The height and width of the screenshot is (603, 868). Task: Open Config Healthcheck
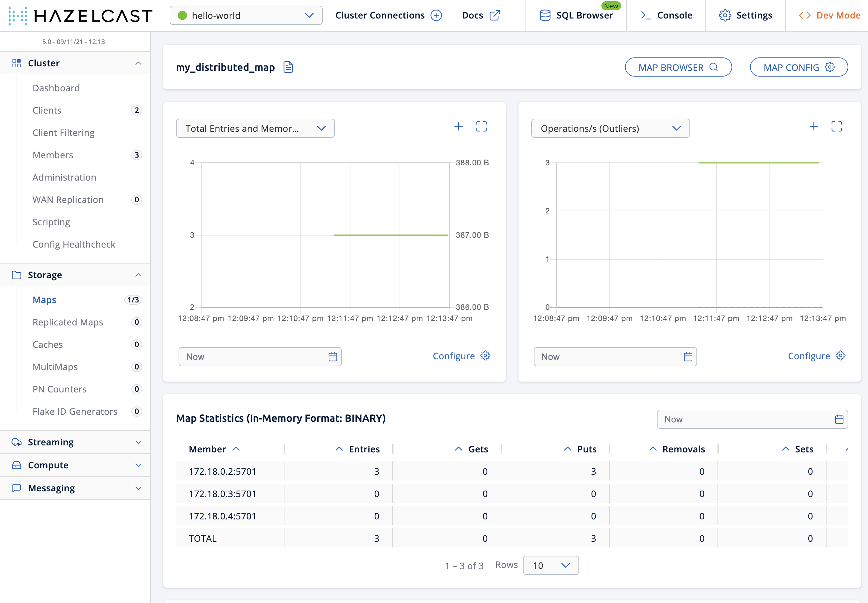74,244
